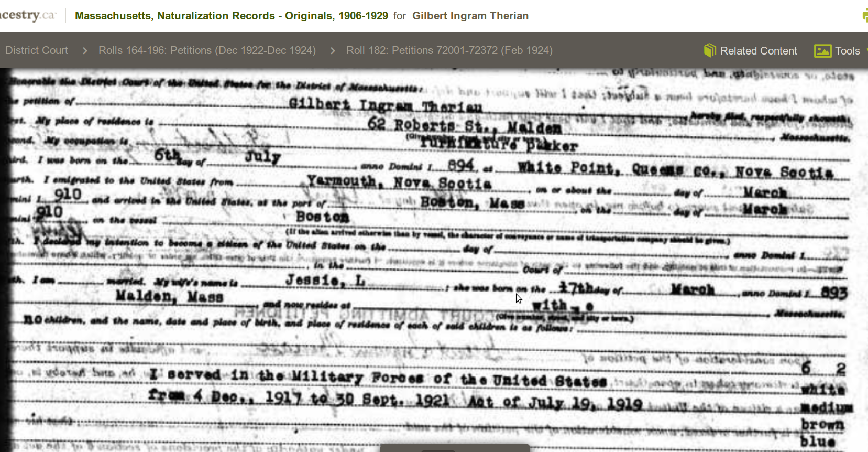The width and height of the screenshot is (868, 452).
Task: Click the 62 Roberts St., Malden address
Action: click(x=464, y=125)
